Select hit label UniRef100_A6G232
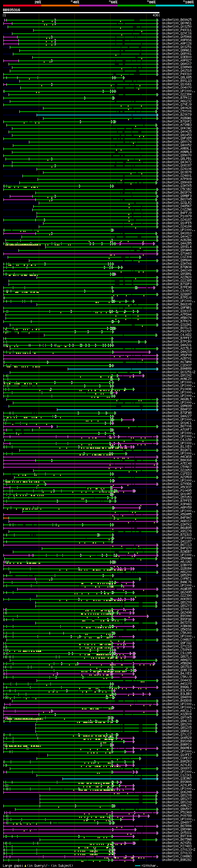The image size is (197, 868). [177, 101]
